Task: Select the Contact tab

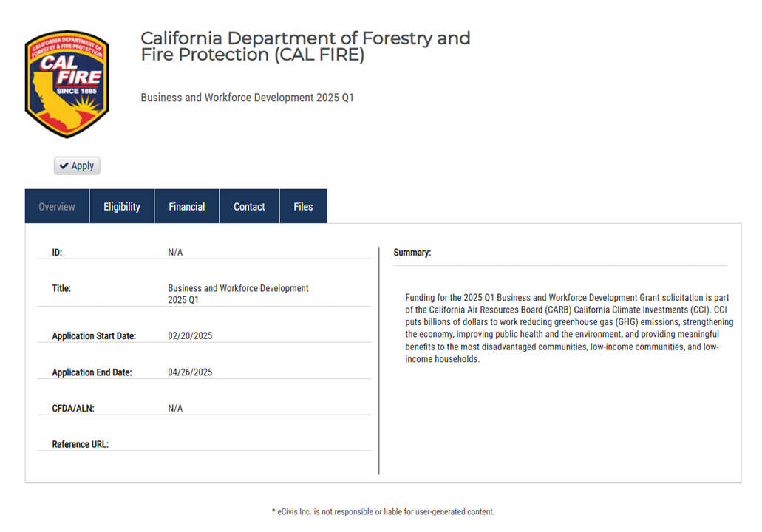Action: tap(249, 206)
